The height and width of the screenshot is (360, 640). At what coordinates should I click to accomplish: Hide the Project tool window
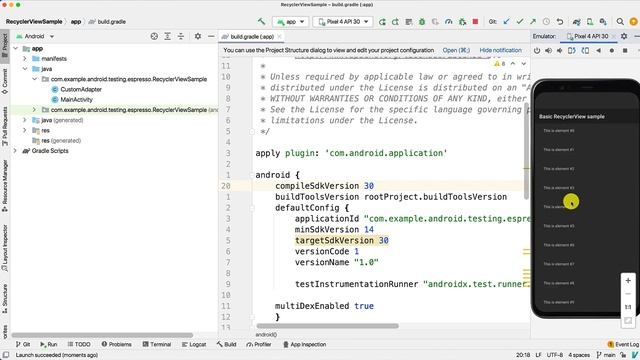click(x=211, y=36)
